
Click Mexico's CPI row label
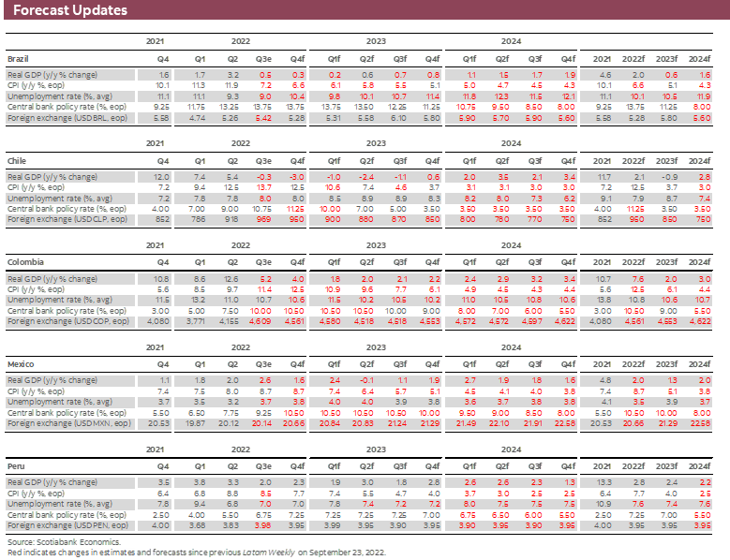pyautogui.click(x=43, y=391)
